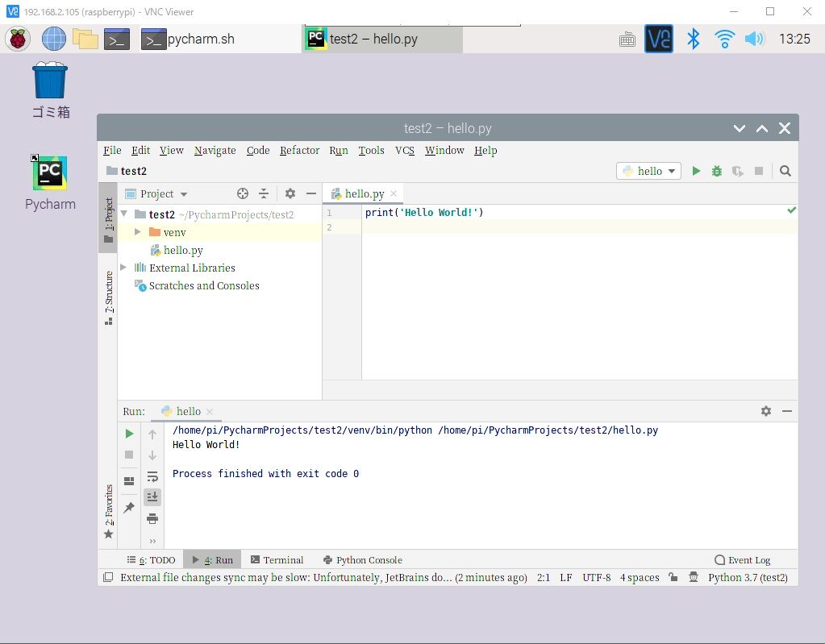Open the 6: TODO tool window
825x644 pixels.
click(151, 560)
